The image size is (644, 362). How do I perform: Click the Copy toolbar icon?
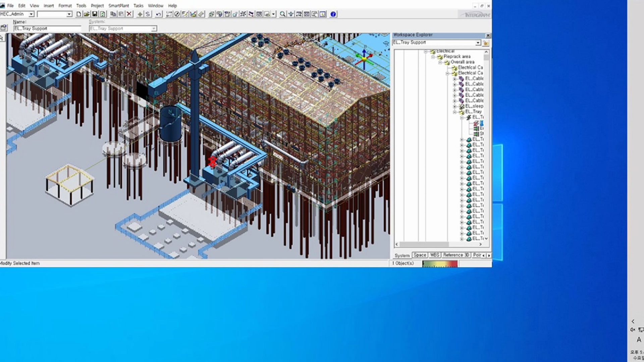tap(113, 14)
